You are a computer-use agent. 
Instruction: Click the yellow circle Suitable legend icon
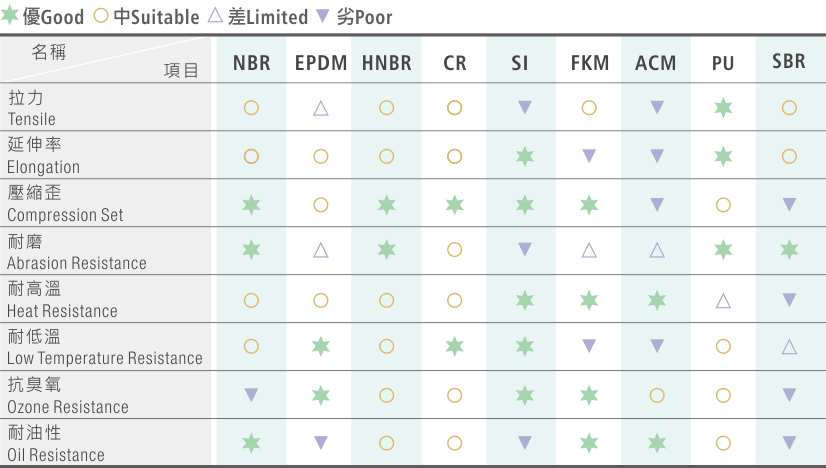[x=101, y=16]
